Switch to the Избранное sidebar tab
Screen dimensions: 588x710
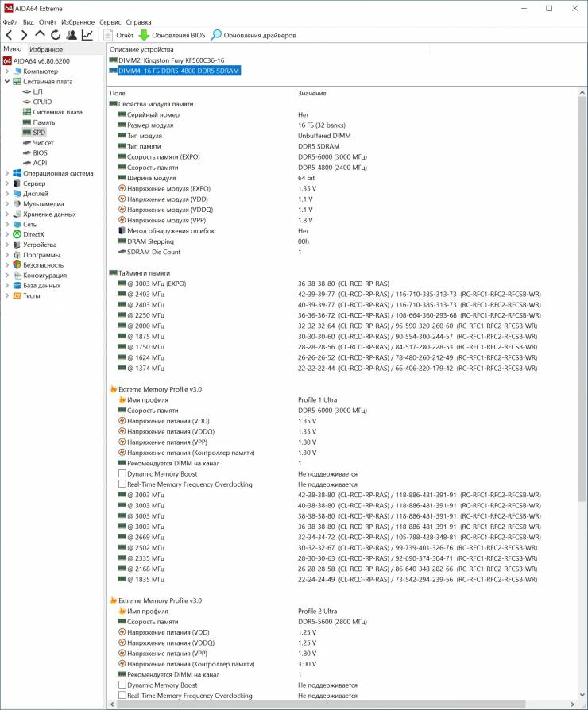pos(46,49)
